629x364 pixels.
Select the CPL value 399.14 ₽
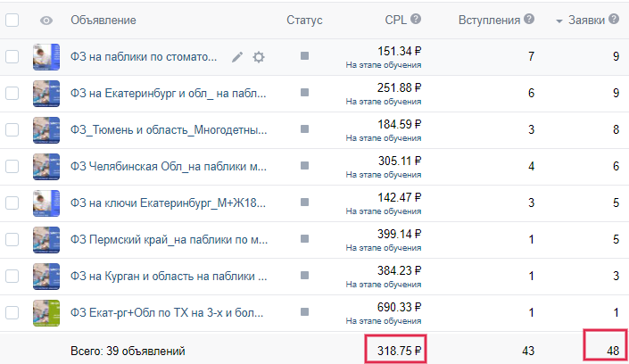tap(399, 234)
